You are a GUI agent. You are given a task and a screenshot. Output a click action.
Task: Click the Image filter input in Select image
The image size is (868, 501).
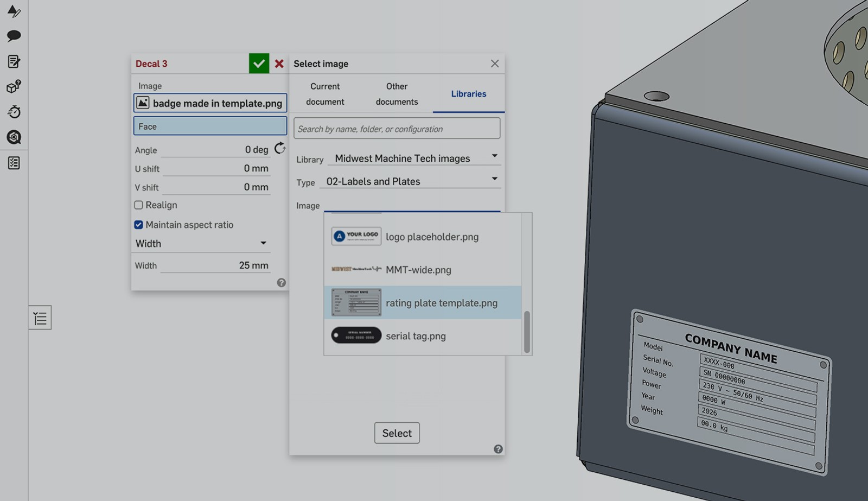click(412, 205)
